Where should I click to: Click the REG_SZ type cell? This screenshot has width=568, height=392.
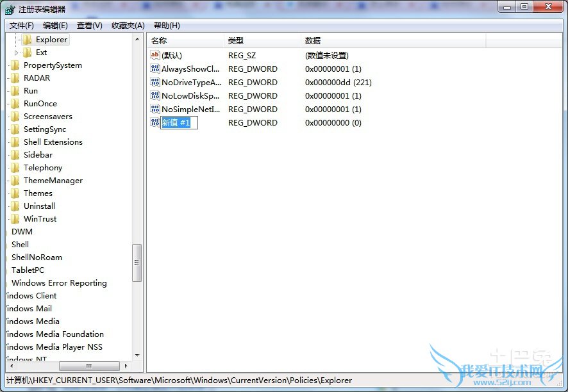(242, 55)
